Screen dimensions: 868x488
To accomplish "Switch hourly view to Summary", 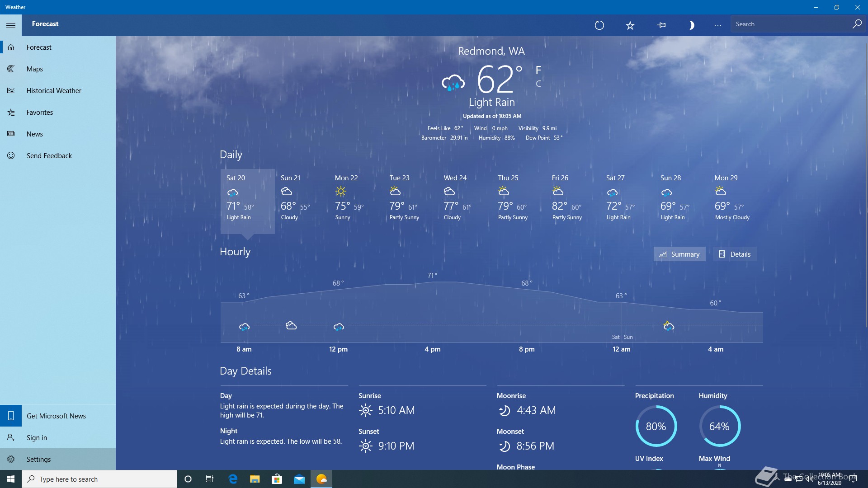I will pos(679,254).
